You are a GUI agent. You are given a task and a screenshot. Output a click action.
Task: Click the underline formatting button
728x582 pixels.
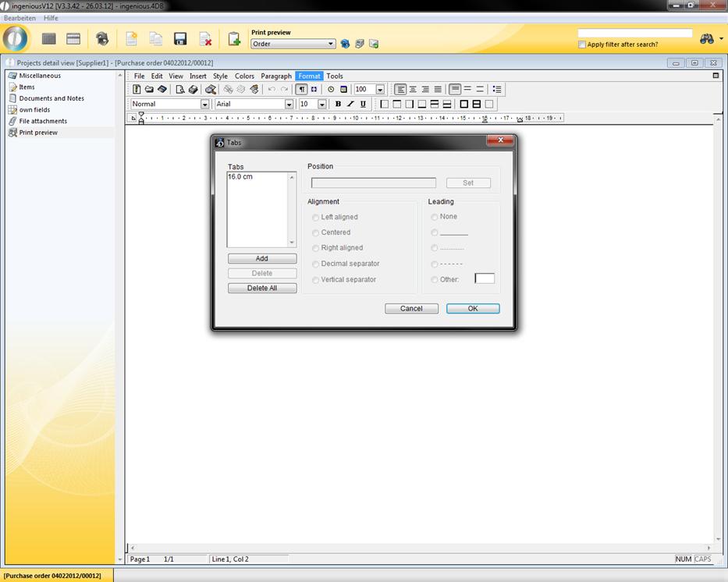[363, 104]
